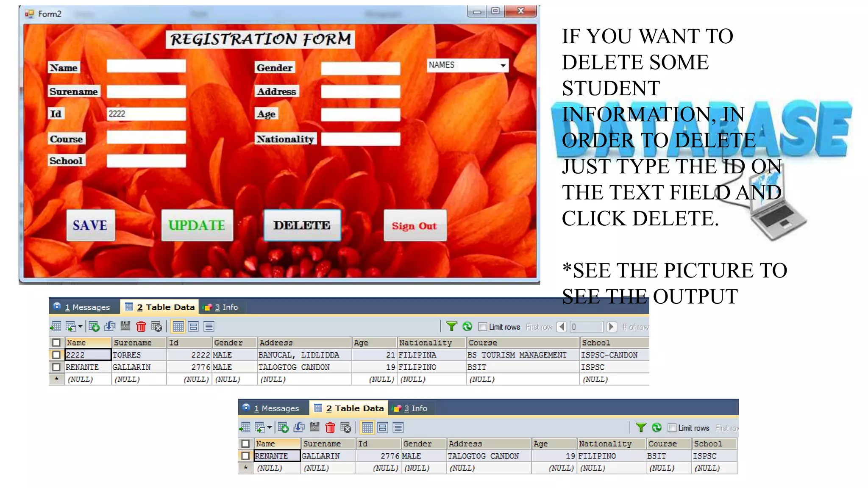Click red trash delete icon in lower panel
868x488 pixels.
click(x=330, y=427)
